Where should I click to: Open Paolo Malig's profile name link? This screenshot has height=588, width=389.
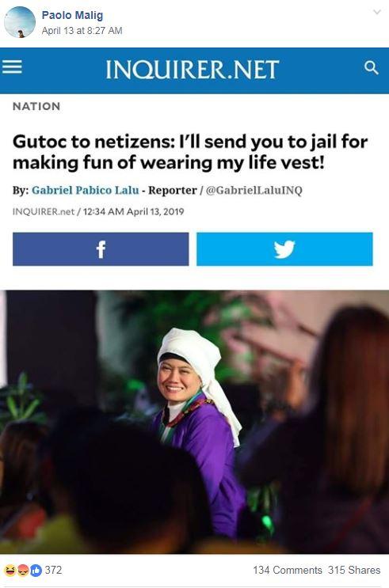click(72, 15)
